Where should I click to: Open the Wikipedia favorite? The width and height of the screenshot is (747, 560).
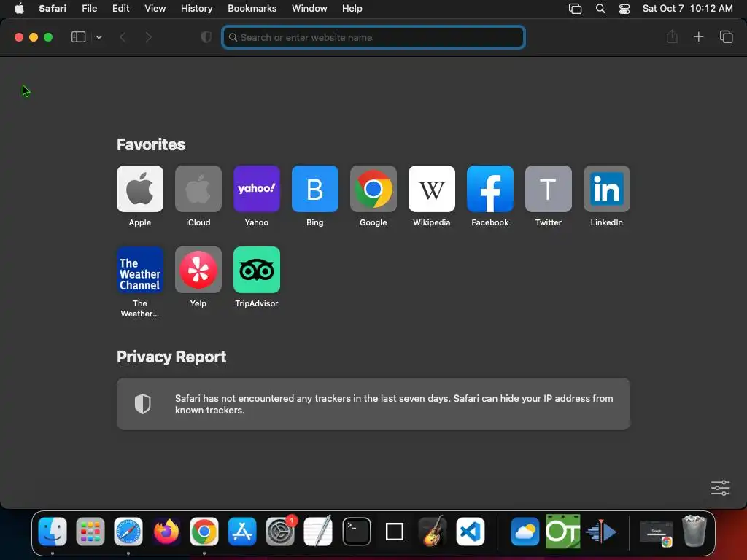pos(432,189)
